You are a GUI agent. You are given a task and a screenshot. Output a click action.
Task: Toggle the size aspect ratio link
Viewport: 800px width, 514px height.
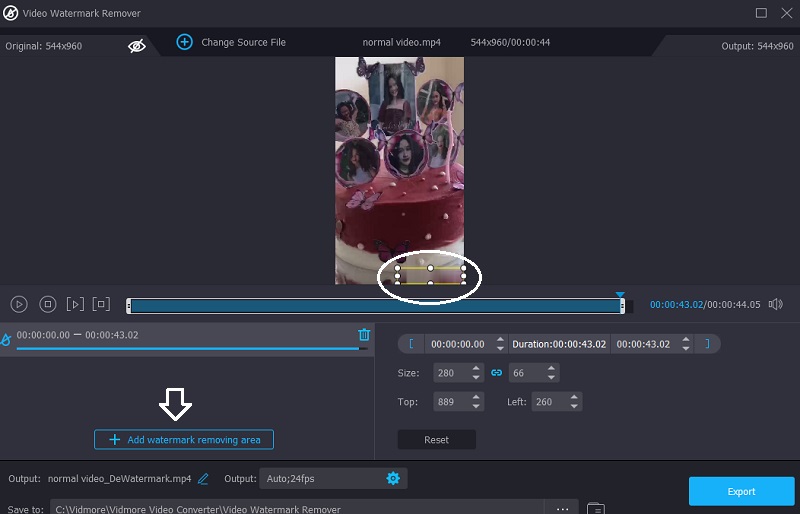496,373
